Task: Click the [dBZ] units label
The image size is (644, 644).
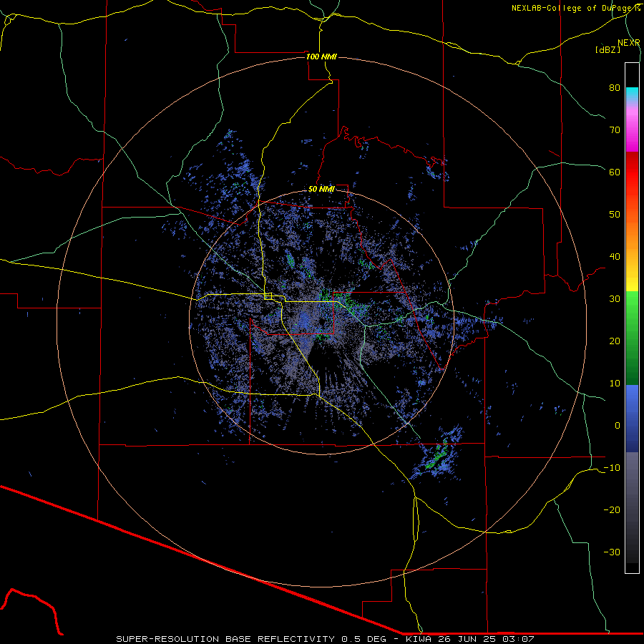Action: click(x=608, y=49)
